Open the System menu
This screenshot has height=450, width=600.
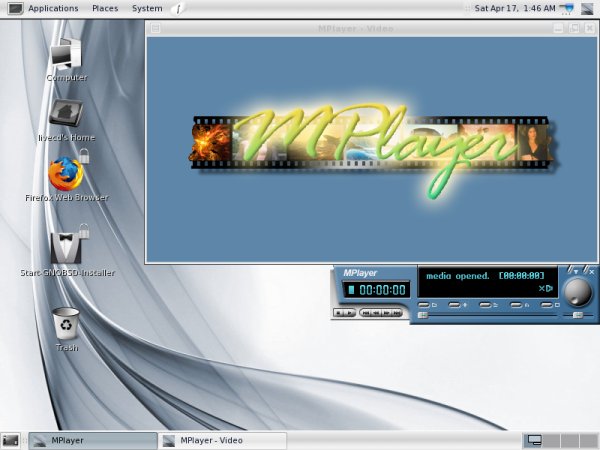[147, 8]
